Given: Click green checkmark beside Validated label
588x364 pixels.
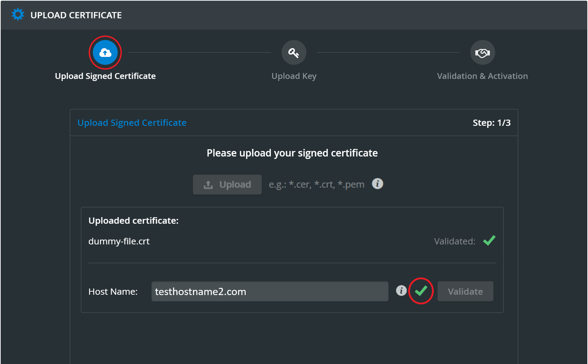Looking at the screenshot, I should pyautogui.click(x=489, y=240).
